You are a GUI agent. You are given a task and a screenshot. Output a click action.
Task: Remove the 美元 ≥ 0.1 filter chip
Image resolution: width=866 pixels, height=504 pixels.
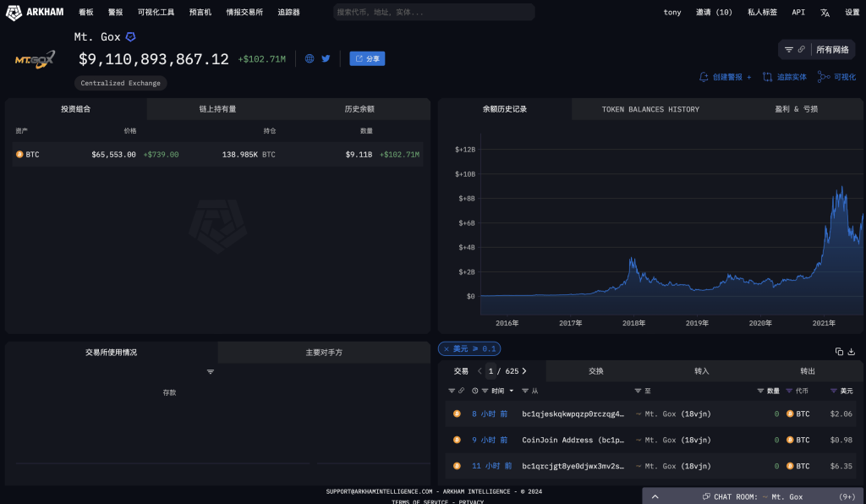447,348
